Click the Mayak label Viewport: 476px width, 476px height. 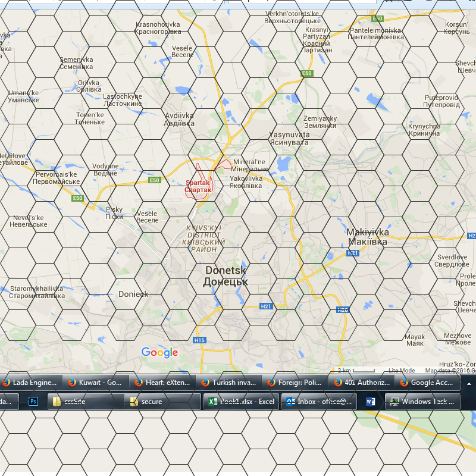tap(415, 340)
